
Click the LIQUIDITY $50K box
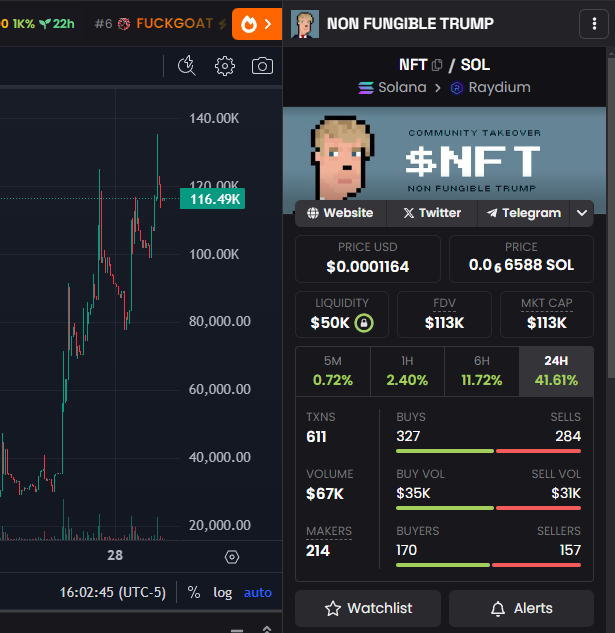pyautogui.click(x=342, y=314)
